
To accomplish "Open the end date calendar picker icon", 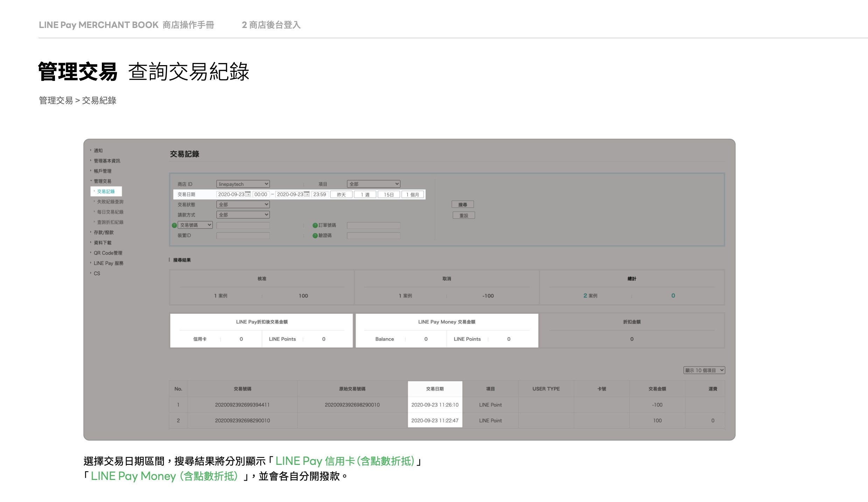I will pos(307,194).
